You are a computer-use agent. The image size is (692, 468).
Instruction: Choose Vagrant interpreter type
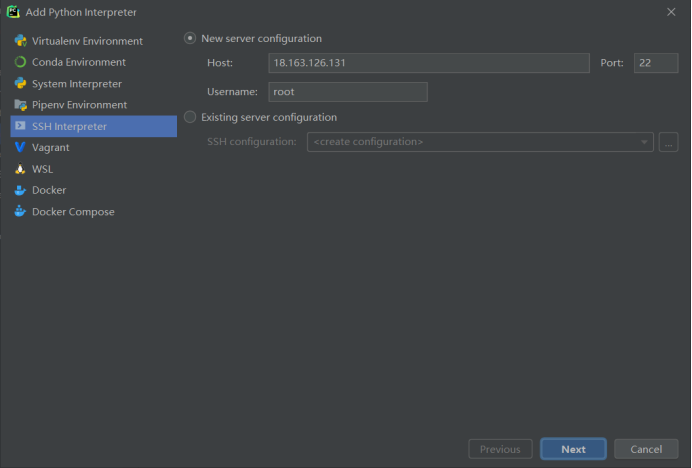coord(94,147)
